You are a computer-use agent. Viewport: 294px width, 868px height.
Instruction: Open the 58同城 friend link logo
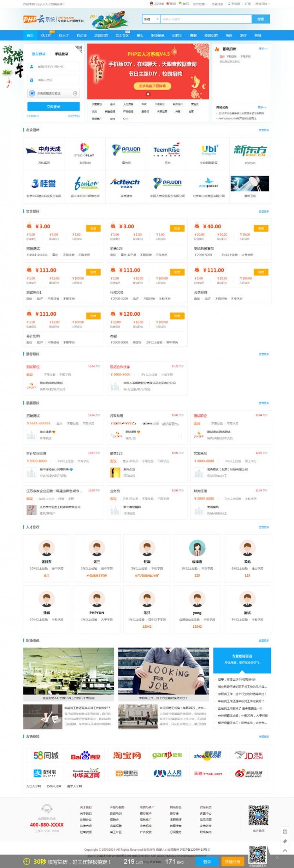tap(46, 755)
